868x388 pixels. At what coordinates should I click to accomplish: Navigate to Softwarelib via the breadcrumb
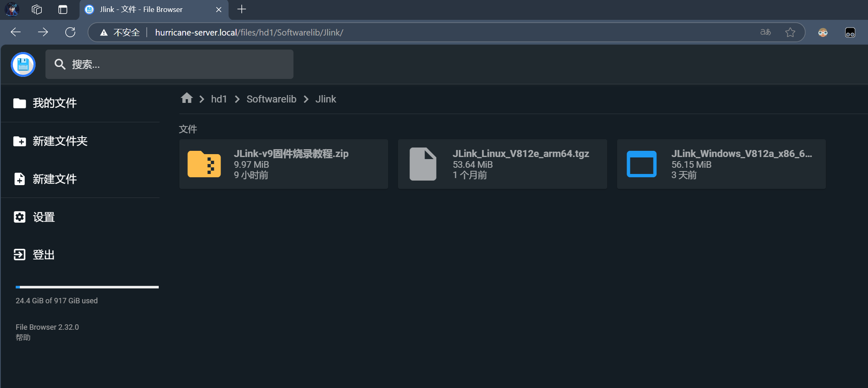[271, 99]
